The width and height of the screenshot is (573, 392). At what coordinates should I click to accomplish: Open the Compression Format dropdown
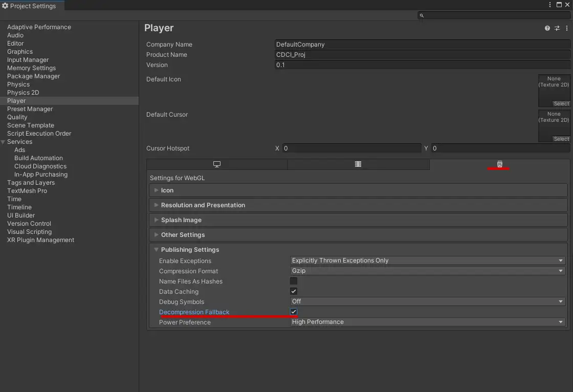coord(428,271)
